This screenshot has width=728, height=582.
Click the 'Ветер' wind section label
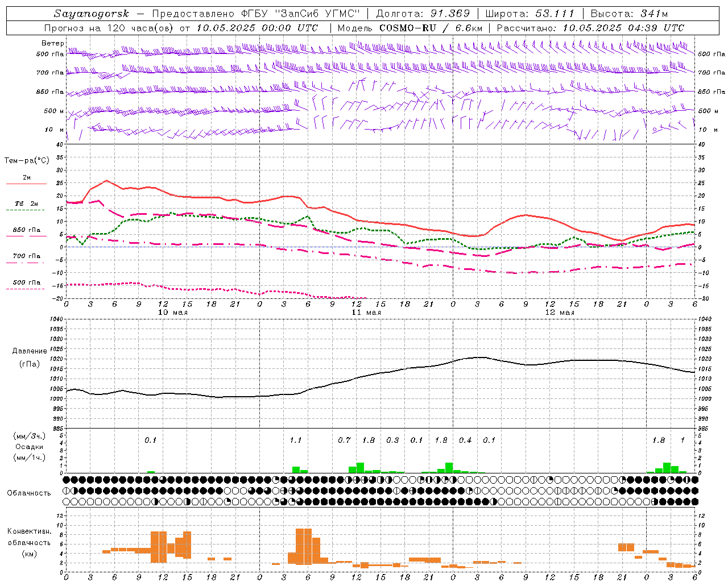52,43
